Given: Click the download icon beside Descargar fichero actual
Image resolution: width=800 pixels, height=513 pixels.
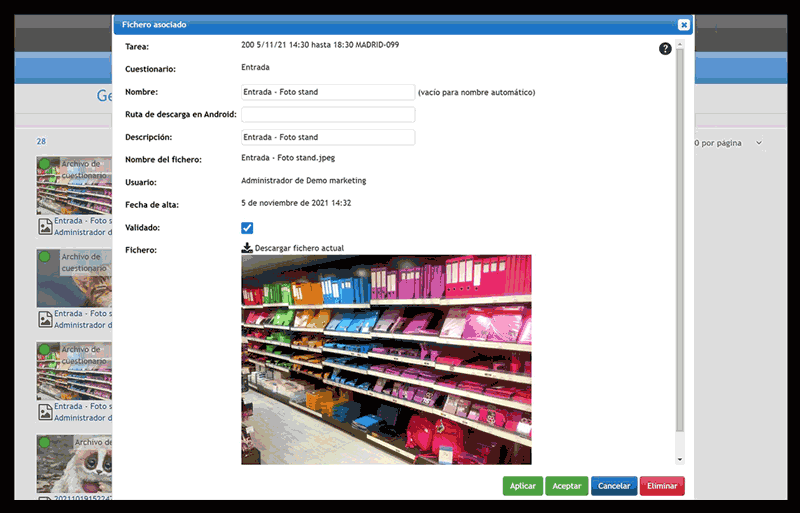Looking at the screenshot, I should tap(247, 248).
